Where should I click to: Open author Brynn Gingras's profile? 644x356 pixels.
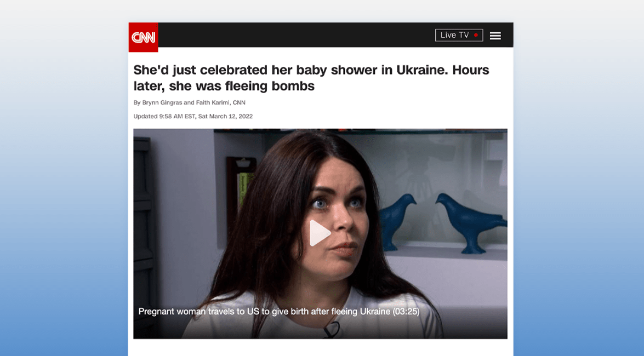click(x=162, y=102)
